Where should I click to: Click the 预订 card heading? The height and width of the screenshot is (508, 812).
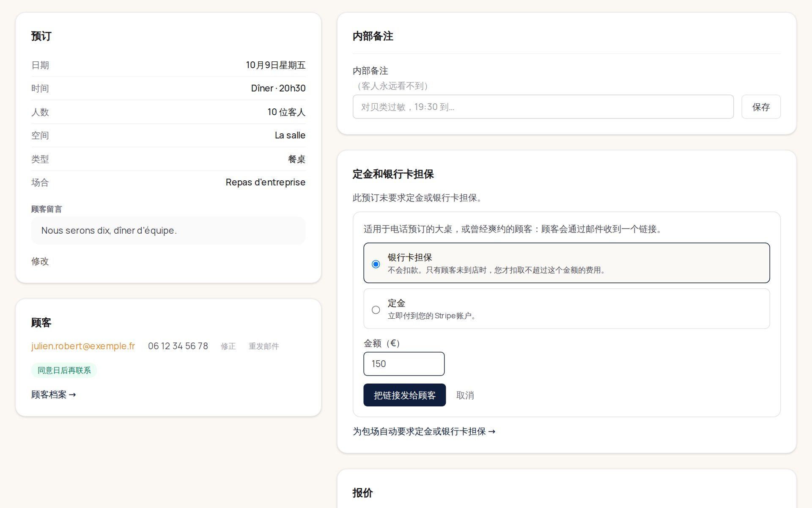coord(41,36)
